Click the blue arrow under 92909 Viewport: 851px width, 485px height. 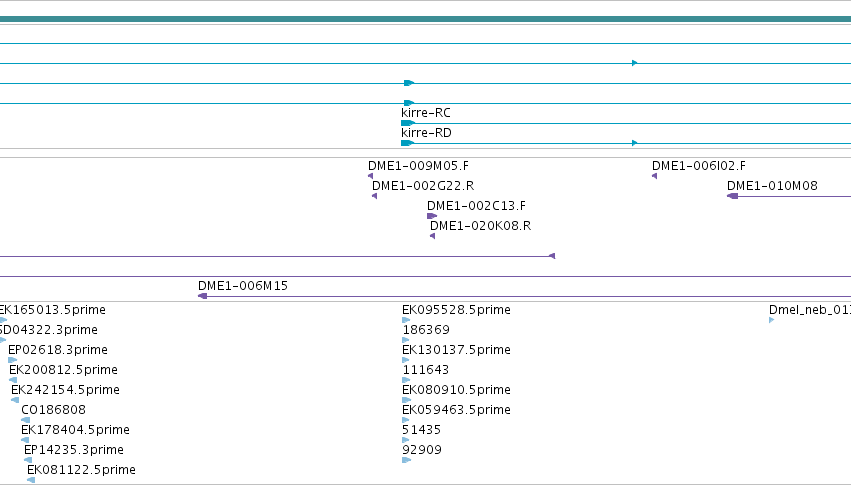407,460
